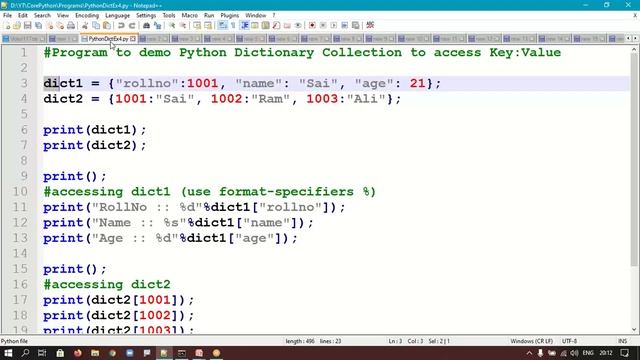This screenshot has width=640, height=360.
Task: Open the Macro menu
Action: 189,16
